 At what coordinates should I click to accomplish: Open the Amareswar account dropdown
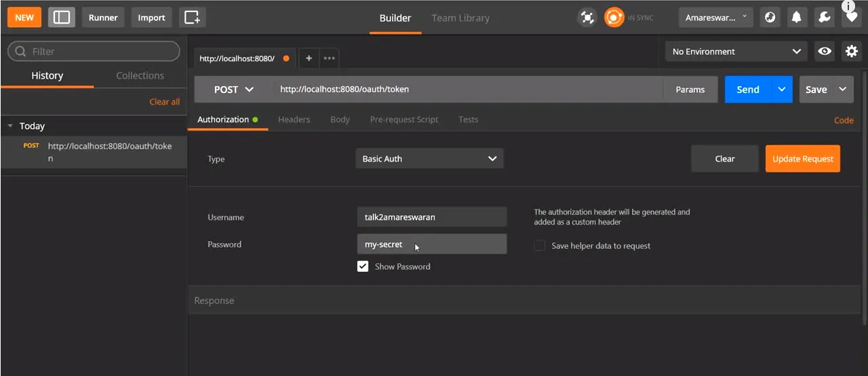pyautogui.click(x=716, y=18)
